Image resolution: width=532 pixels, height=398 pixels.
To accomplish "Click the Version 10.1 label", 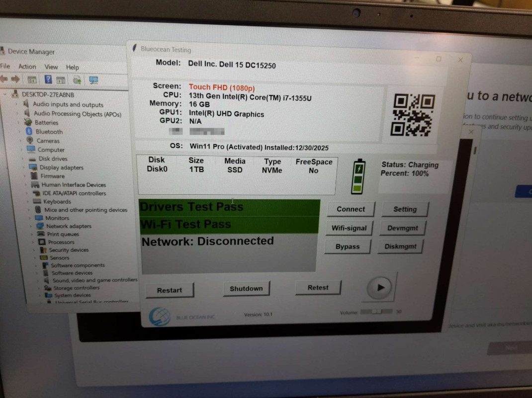I will tap(258, 314).
